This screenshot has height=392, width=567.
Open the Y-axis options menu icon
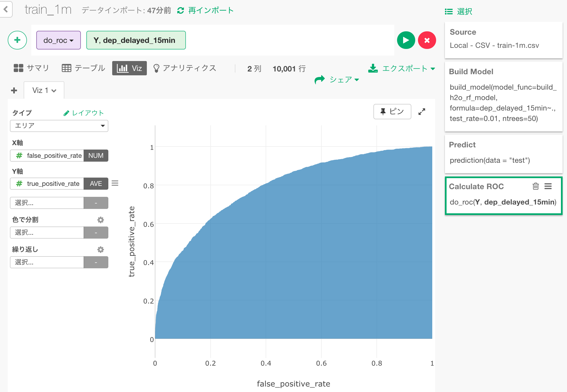point(115,183)
